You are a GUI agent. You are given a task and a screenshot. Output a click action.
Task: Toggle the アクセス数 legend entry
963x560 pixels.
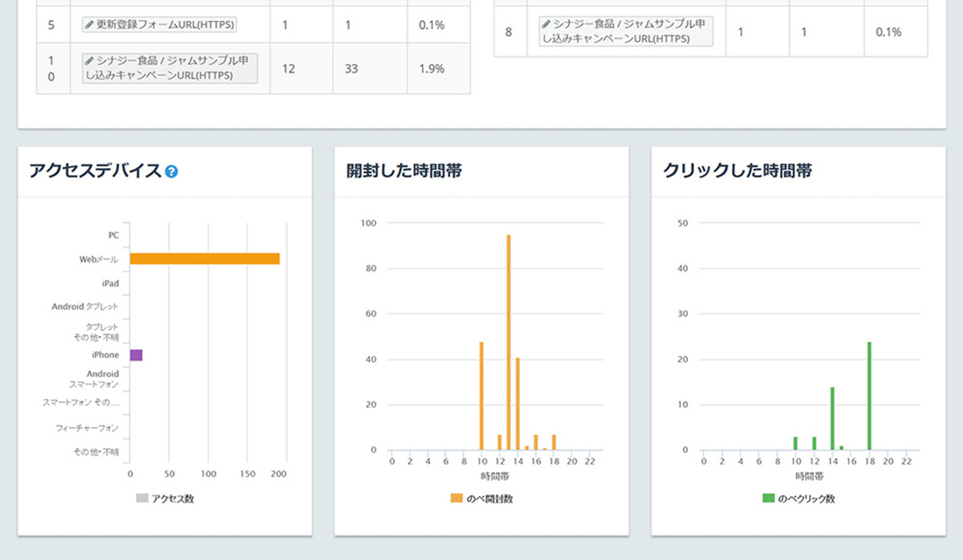click(165, 499)
